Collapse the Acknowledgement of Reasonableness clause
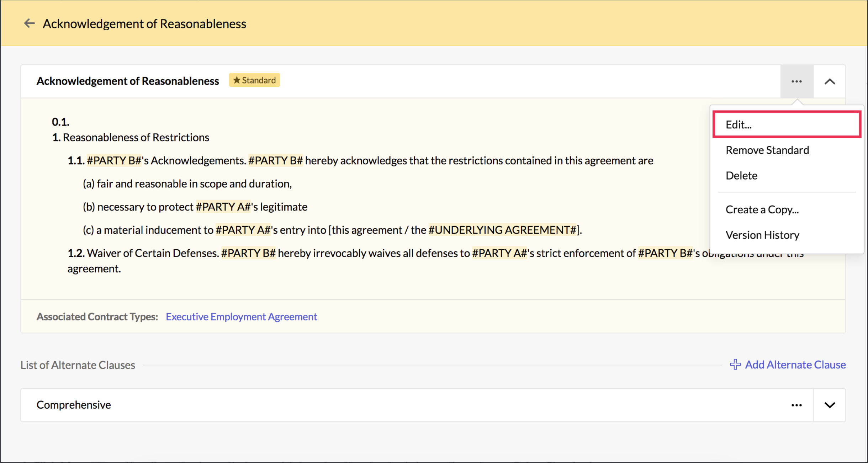The height and width of the screenshot is (463, 868). tap(830, 81)
